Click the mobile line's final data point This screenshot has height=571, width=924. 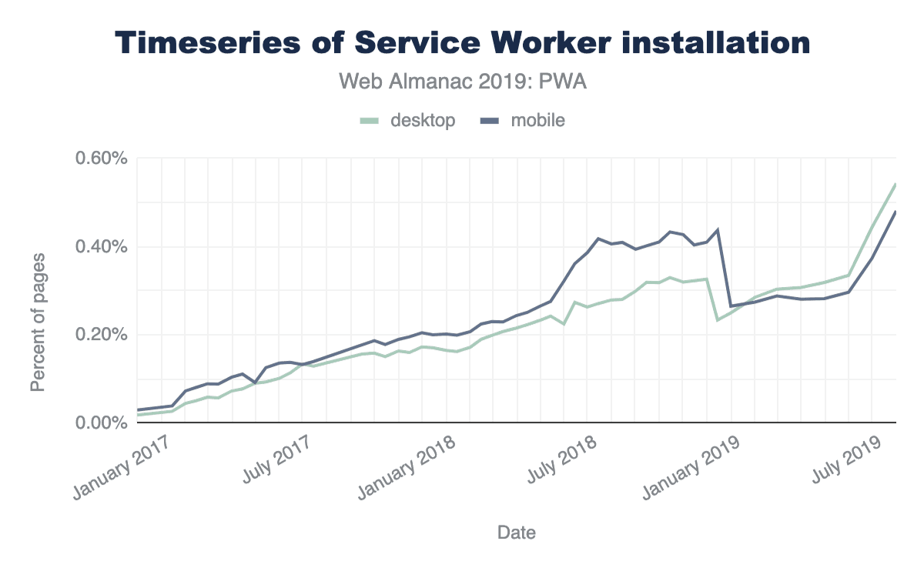click(896, 212)
